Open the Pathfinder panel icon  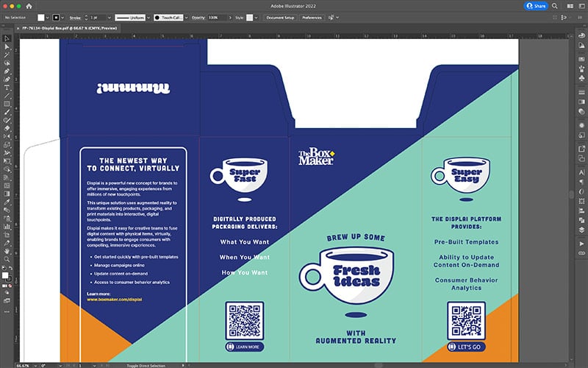[x=581, y=220]
